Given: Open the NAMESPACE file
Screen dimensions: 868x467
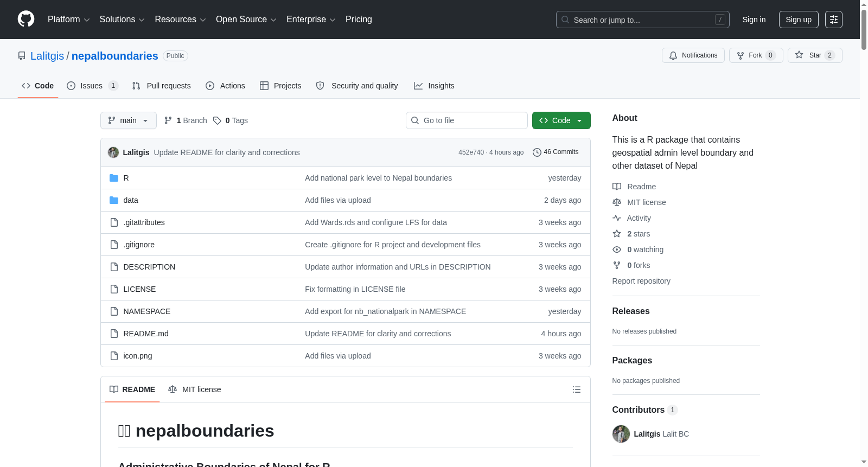Looking at the screenshot, I should 147,311.
